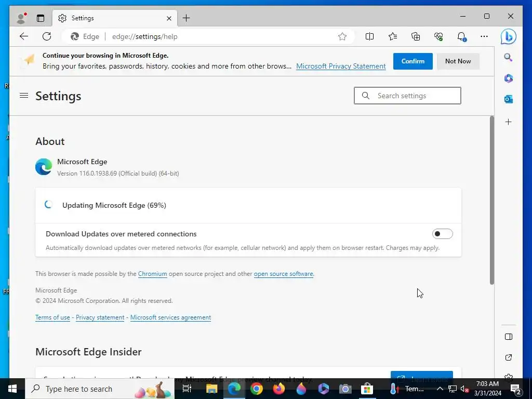Open the open source software link
Viewport: 532px width, 399px height.
[x=283, y=274]
